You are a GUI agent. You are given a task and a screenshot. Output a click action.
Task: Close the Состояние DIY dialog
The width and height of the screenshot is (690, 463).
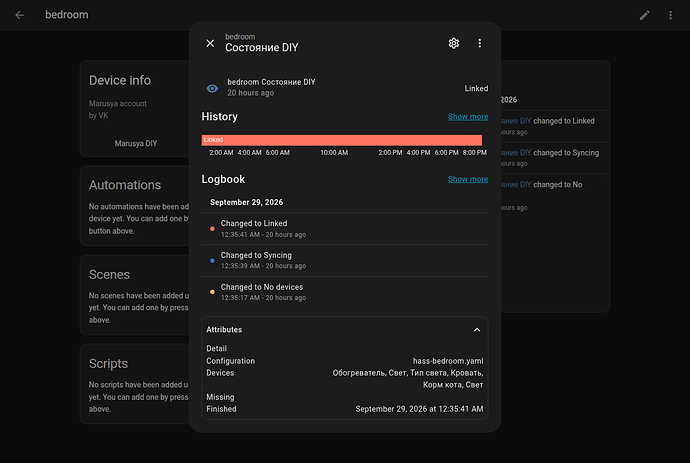pyautogui.click(x=210, y=43)
